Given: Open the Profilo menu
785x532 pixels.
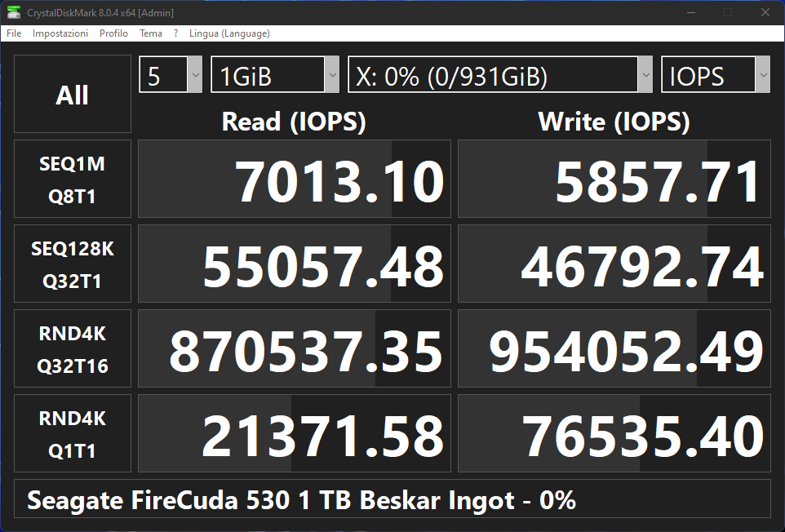Looking at the screenshot, I should [x=113, y=33].
